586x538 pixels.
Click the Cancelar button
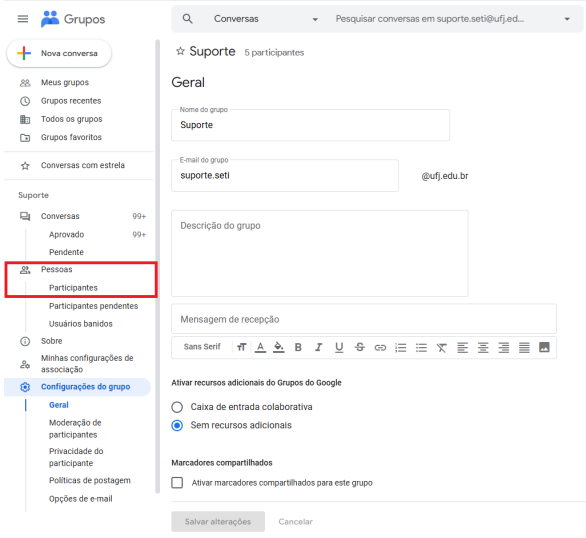pos(295,522)
